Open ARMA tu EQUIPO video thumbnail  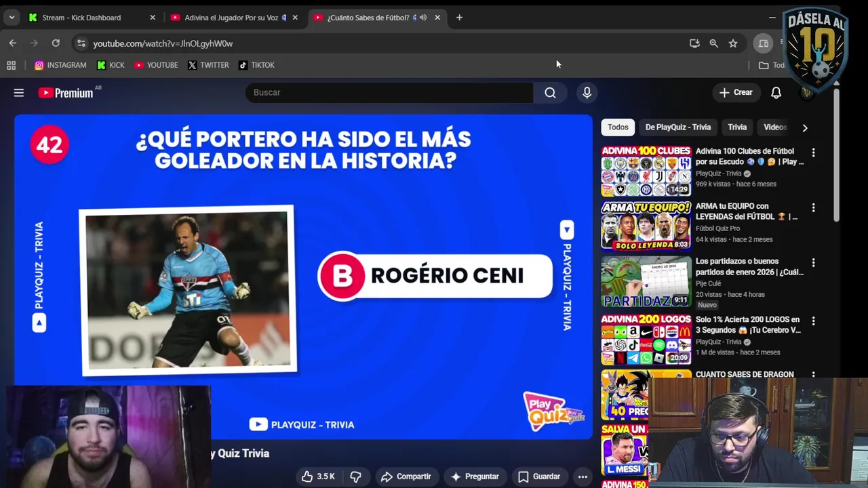click(x=646, y=226)
